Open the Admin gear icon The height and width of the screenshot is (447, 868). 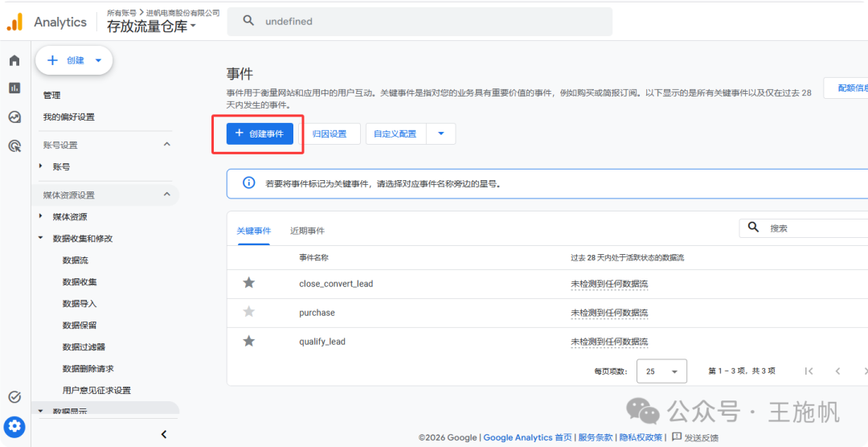(14, 426)
